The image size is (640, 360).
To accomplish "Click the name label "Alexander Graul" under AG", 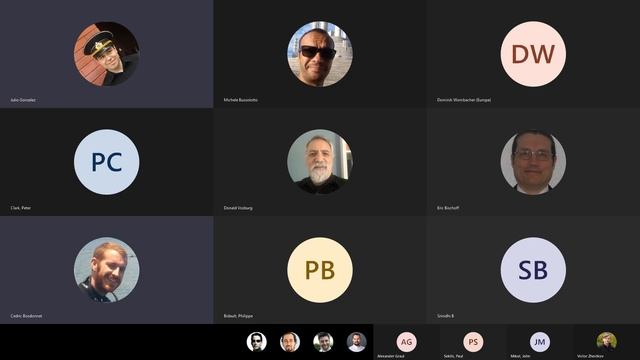I will pyautogui.click(x=391, y=356).
